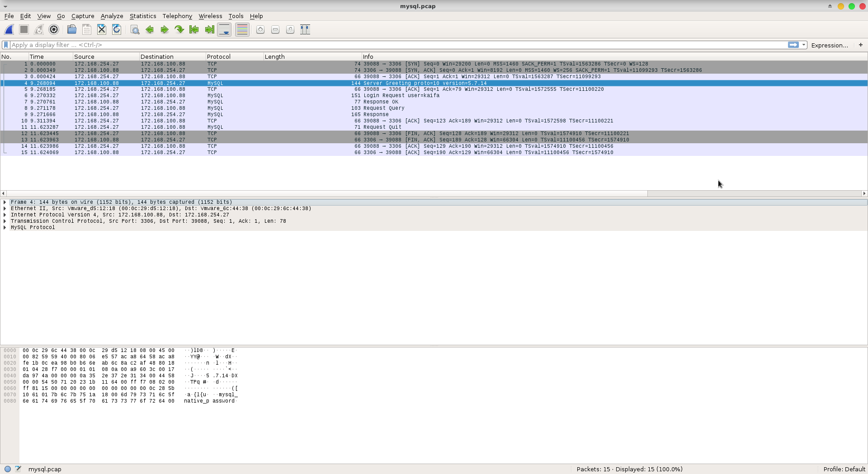Image resolution: width=868 pixels, height=474 pixels.
Task: Open the Statistics menu
Action: pyautogui.click(x=143, y=16)
